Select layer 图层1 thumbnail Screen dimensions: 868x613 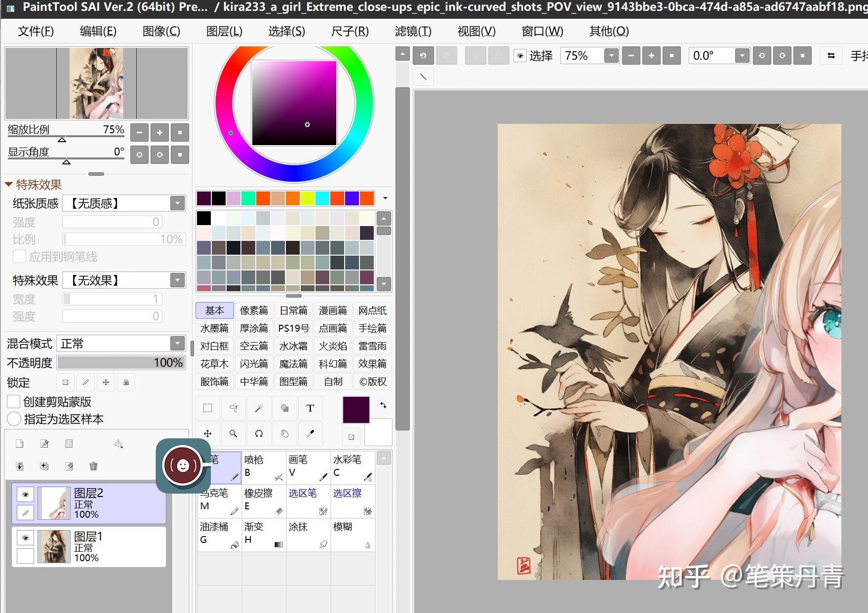[54, 546]
